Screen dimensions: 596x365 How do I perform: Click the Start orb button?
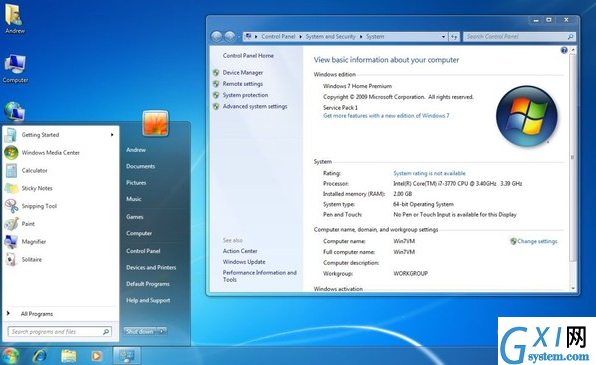pos(10,356)
